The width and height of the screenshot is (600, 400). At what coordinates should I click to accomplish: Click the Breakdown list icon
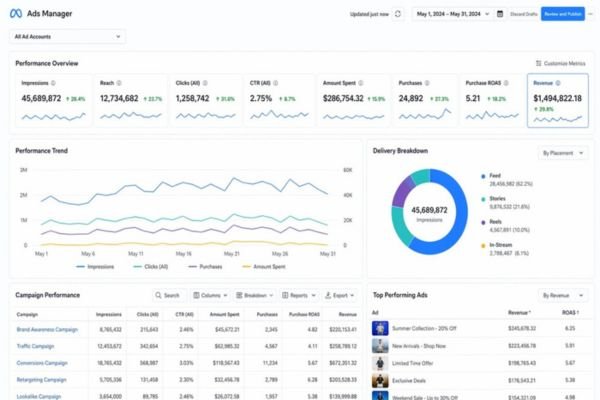point(239,295)
